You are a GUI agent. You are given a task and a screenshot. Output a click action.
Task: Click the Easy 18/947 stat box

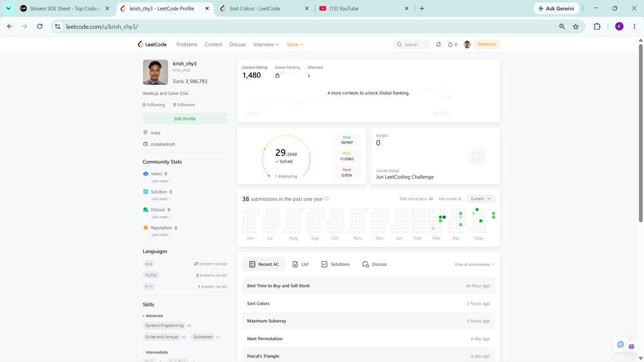(x=347, y=140)
